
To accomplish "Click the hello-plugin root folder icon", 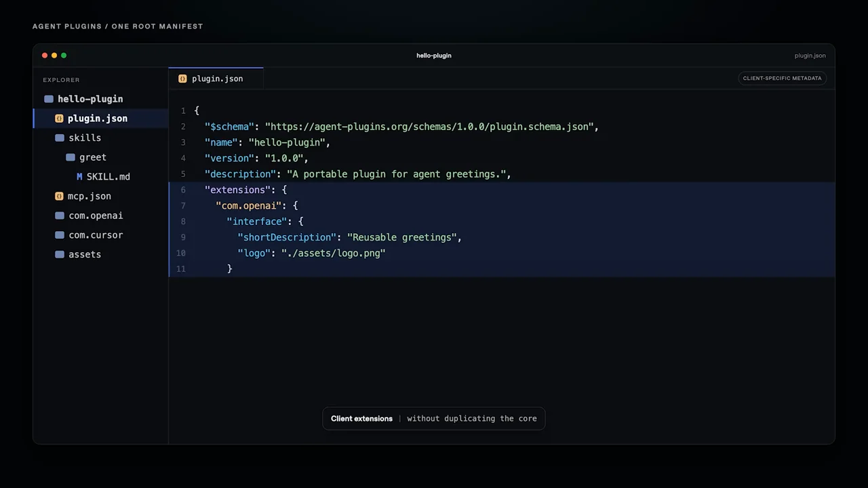I will tap(49, 99).
